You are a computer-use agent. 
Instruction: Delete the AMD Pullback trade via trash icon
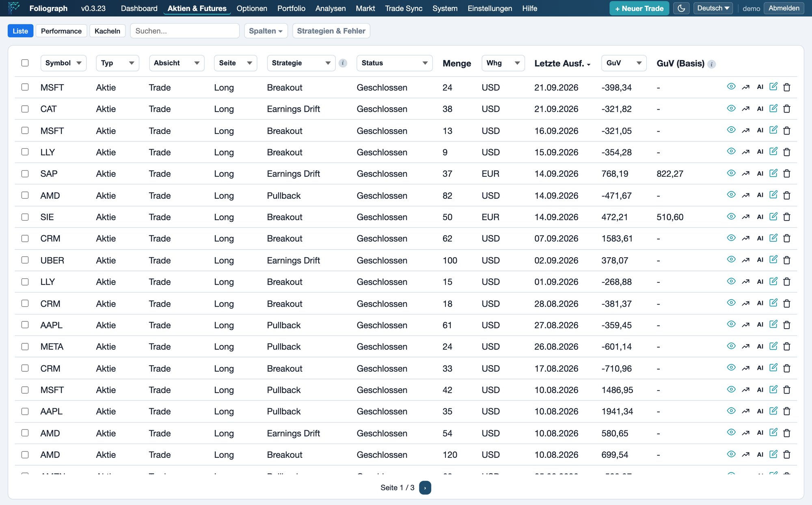(x=786, y=195)
